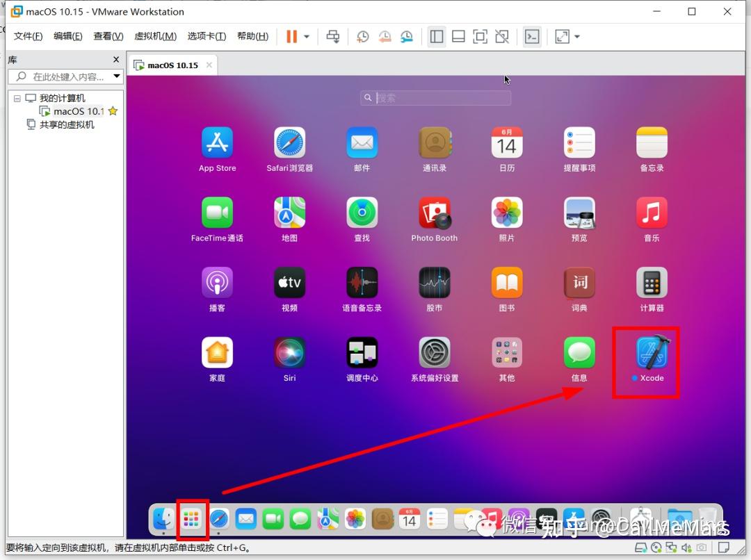Pause the virtual machine
Screen dimensions: 751x560
coord(291,36)
